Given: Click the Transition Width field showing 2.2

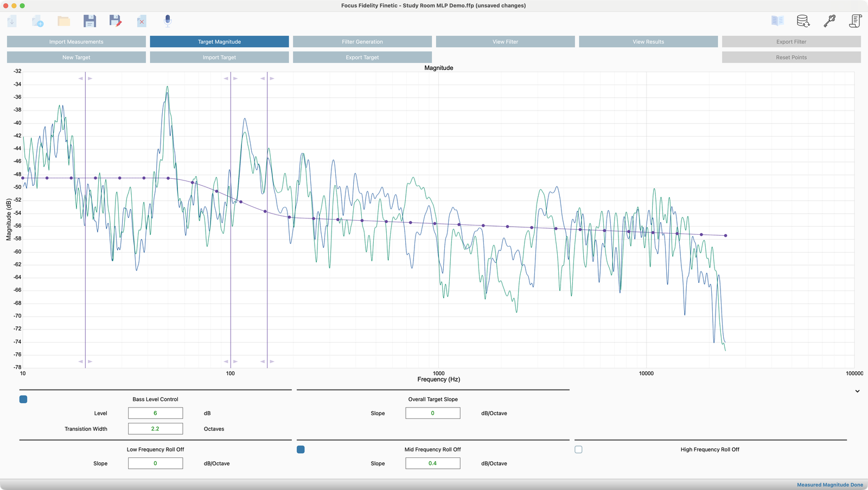Looking at the screenshot, I should click(155, 429).
